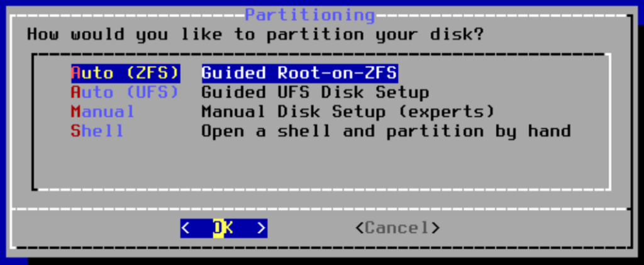
Task: Click the red A hotkey of Auto (UFS)
Action: click(x=76, y=92)
